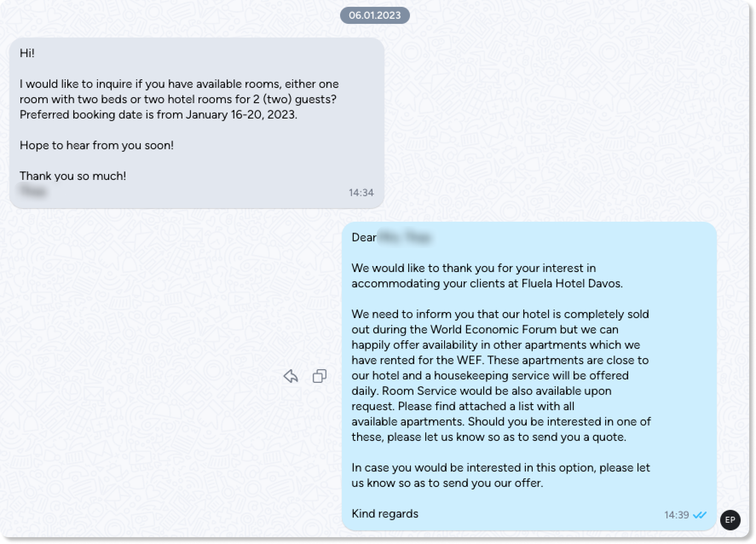Click the blurred name after 'Dear'
This screenshot has width=756, height=544.
[405, 237]
